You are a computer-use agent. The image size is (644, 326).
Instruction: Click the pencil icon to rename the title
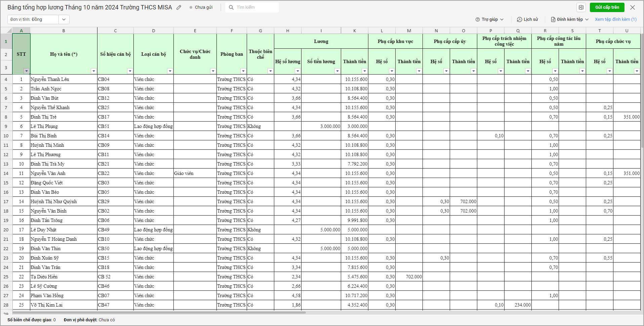click(179, 7)
